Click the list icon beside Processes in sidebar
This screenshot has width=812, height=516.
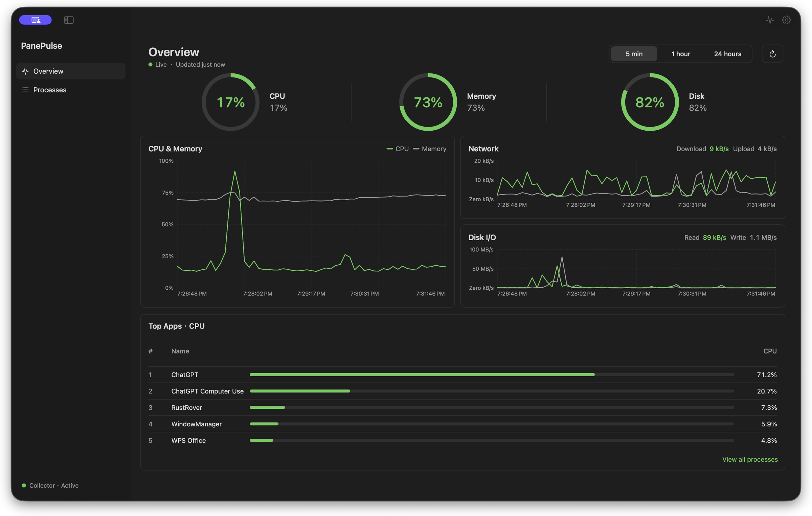25,90
